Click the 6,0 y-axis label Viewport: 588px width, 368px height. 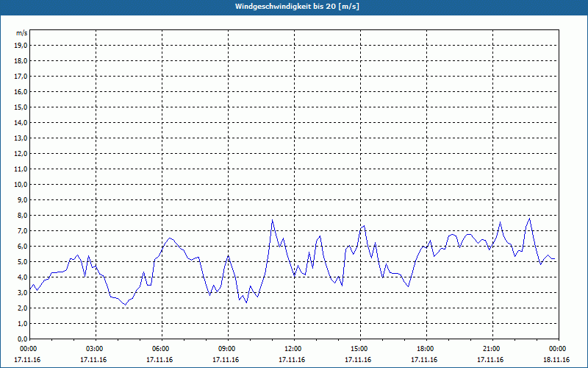pos(22,247)
